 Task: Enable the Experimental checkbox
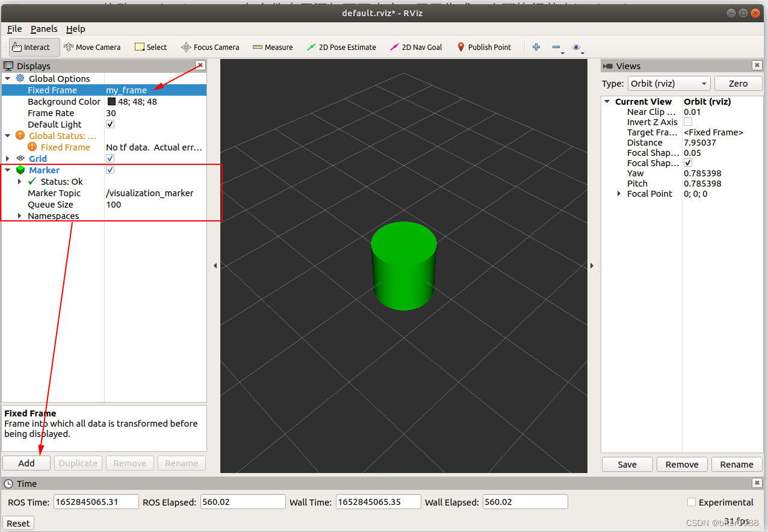coord(692,502)
